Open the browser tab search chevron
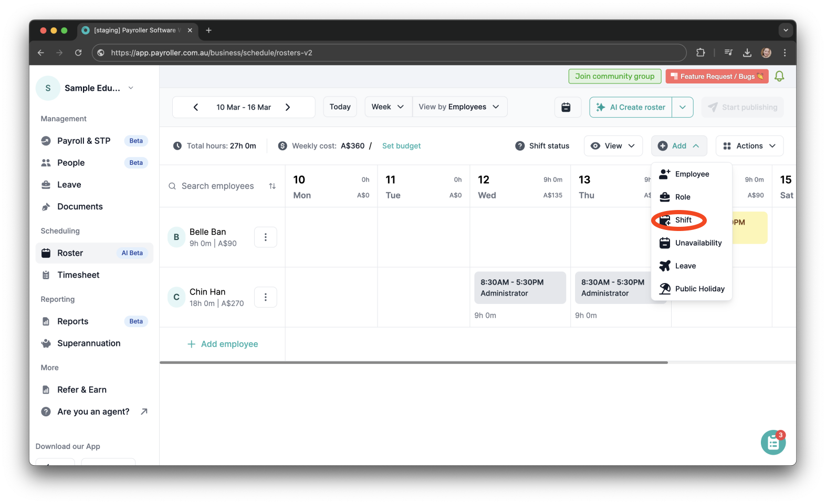 pyautogui.click(x=786, y=30)
